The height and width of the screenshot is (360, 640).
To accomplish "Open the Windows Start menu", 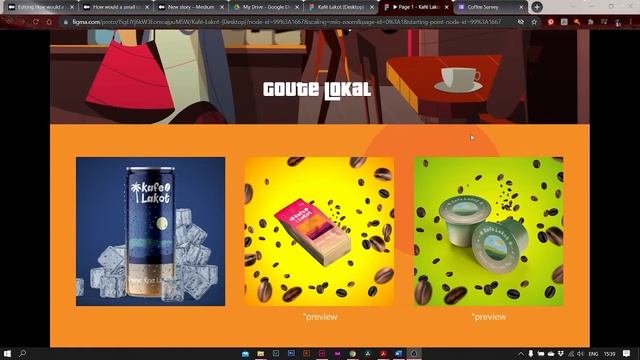I will (x=7, y=353).
